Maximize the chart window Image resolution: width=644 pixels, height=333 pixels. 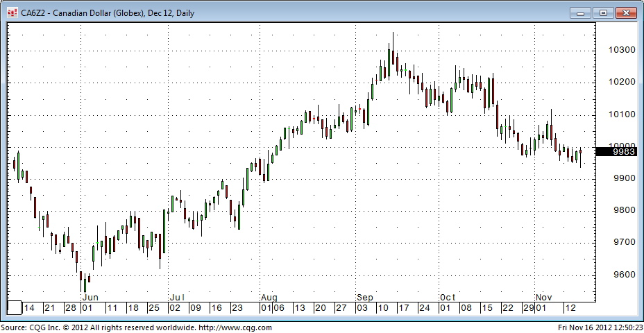[603, 12]
